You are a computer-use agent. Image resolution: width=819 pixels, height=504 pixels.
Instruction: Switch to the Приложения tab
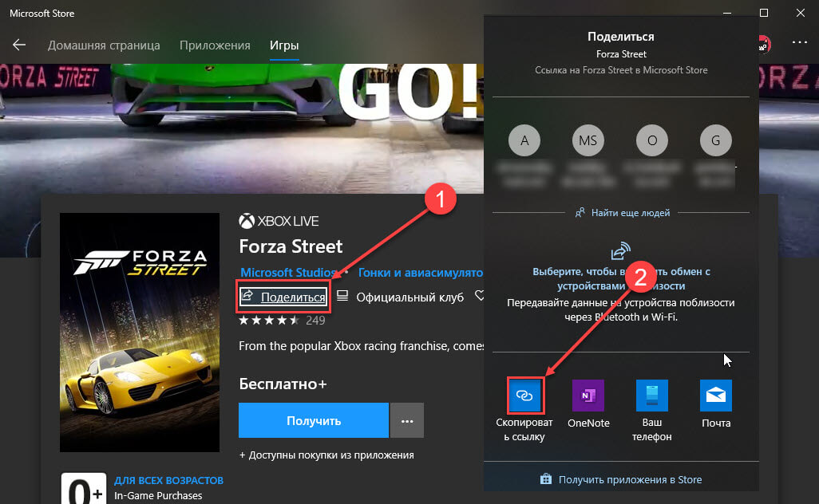click(x=215, y=45)
